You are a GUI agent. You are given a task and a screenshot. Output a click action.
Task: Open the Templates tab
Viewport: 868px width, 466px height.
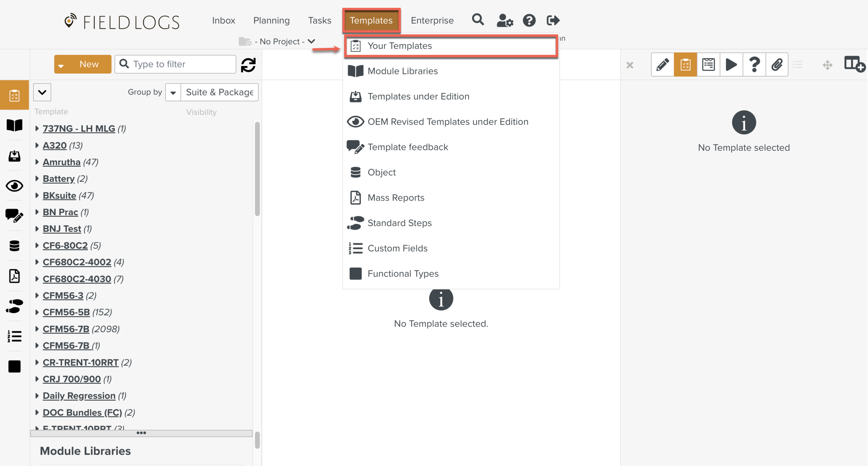pos(371,20)
